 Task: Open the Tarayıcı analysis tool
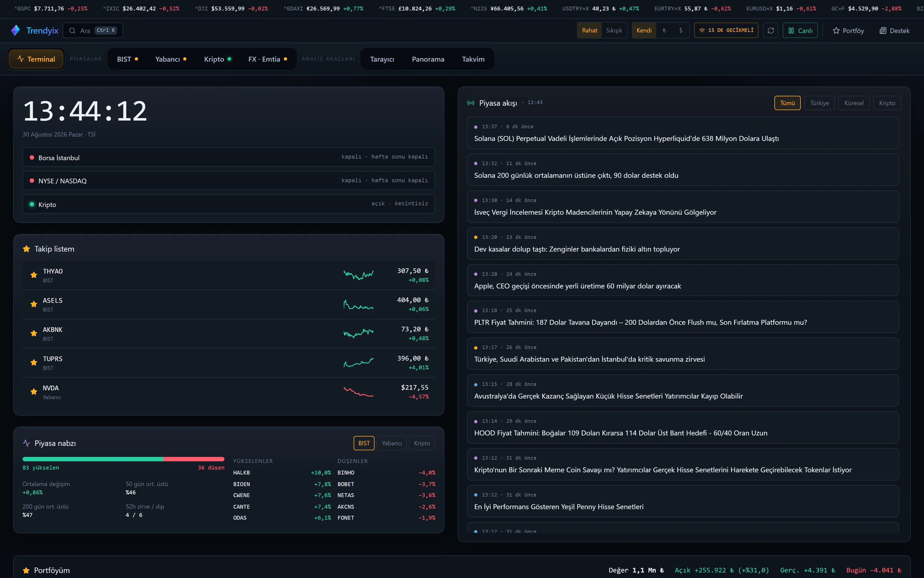[x=382, y=59]
